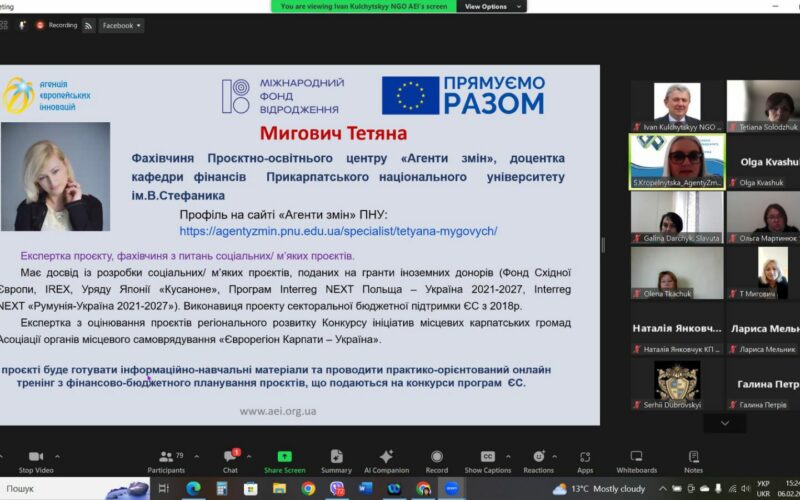Click the green Share Screen button
The width and height of the screenshot is (800, 500).
click(x=284, y=458)
